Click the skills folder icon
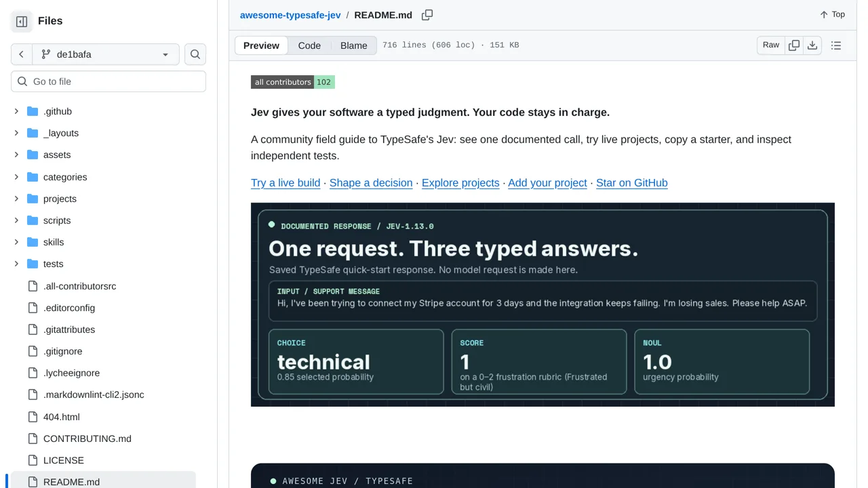 (33, 242)
